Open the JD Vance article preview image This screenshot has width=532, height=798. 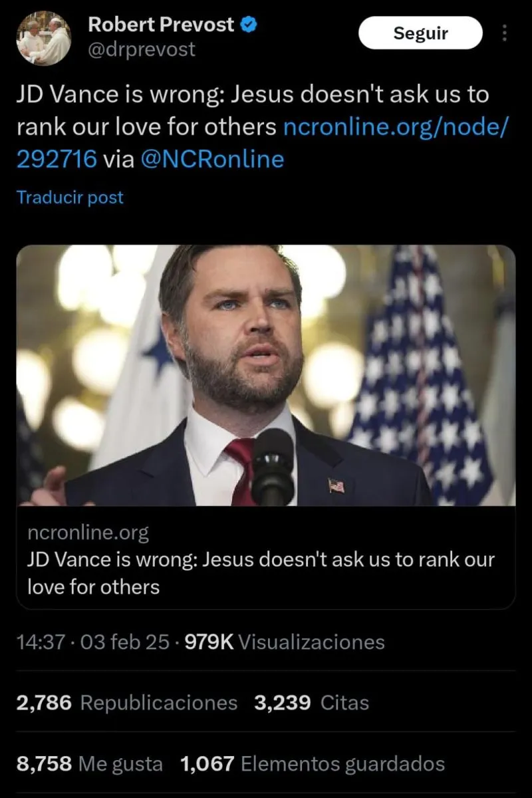(x=265, y=375)
